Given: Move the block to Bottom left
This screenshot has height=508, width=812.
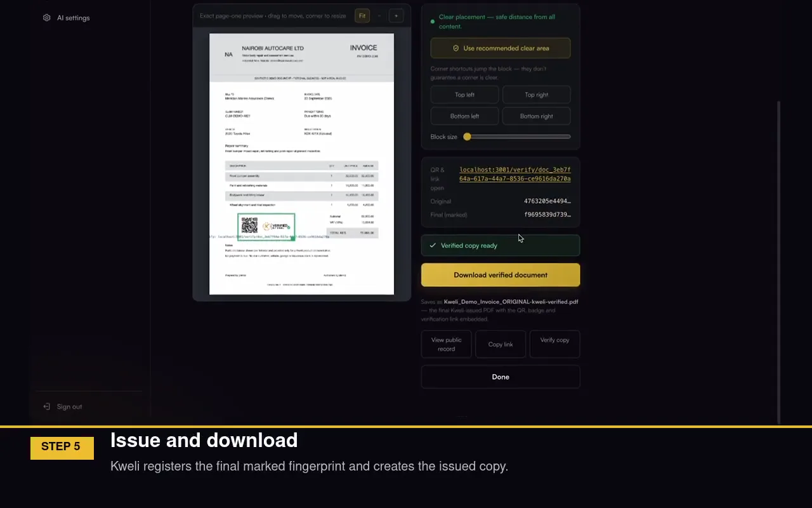Looking at the screenshot, I should [x=464, y=116].
